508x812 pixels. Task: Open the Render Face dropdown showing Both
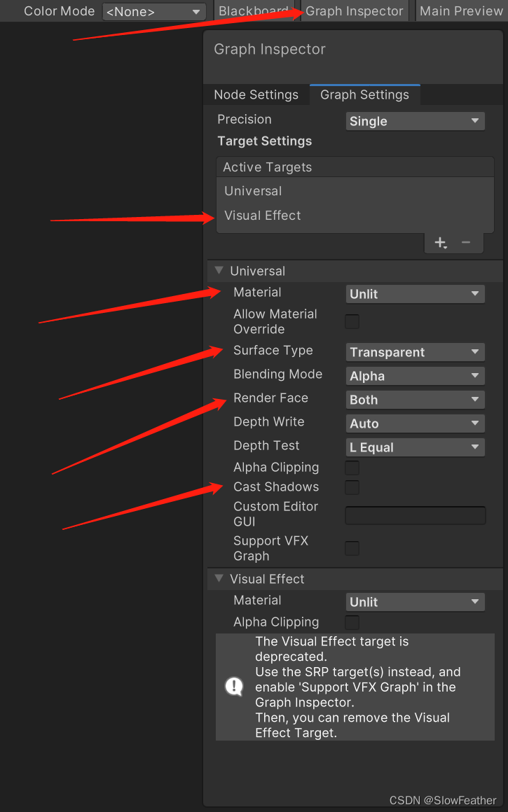click(x=414, y=400)
